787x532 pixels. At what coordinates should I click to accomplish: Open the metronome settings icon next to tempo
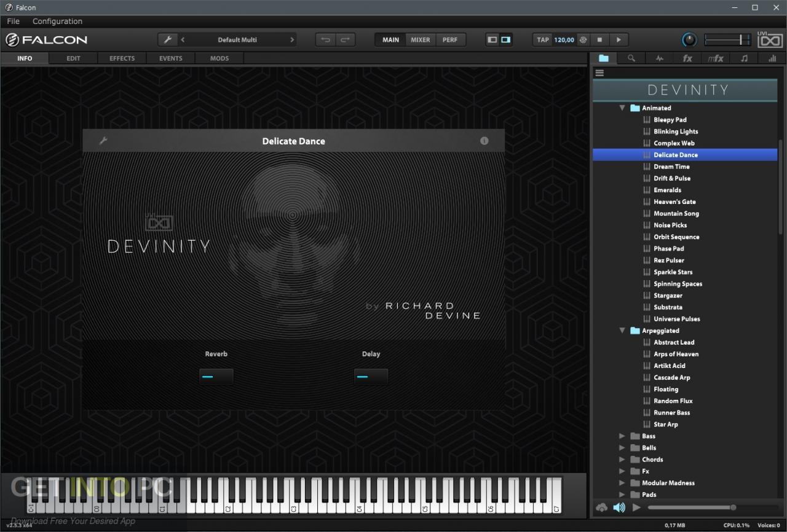pyautogui.click(x=583, y=40)
